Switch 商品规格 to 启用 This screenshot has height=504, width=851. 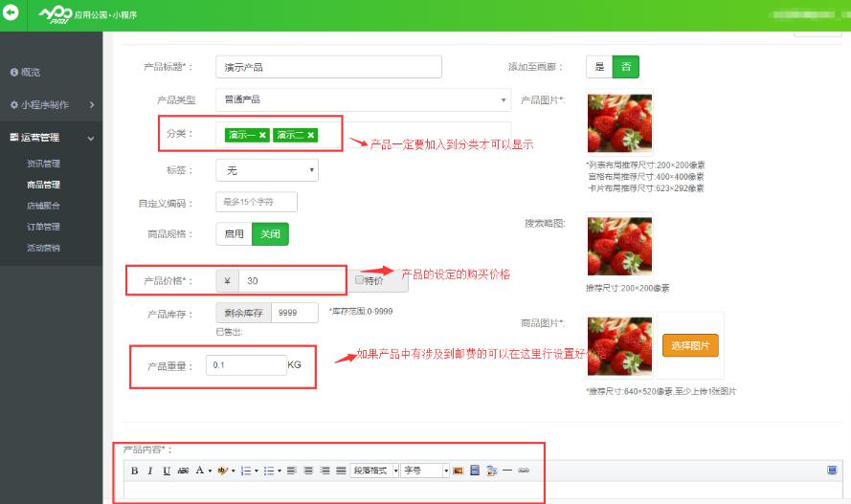[x=235, y=233]
